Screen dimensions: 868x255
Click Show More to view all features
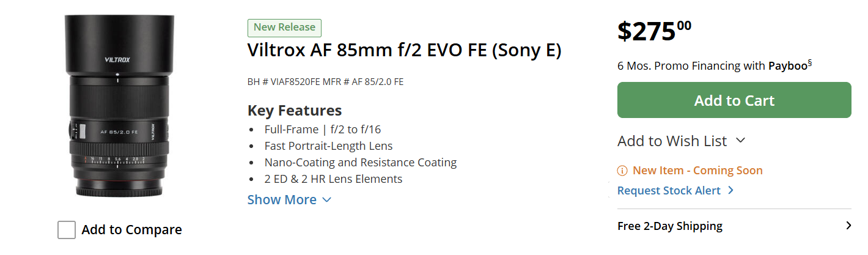pos(282,200)
